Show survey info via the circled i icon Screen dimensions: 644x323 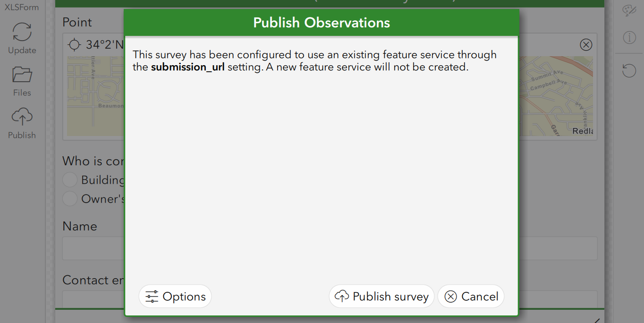[629, 38]
